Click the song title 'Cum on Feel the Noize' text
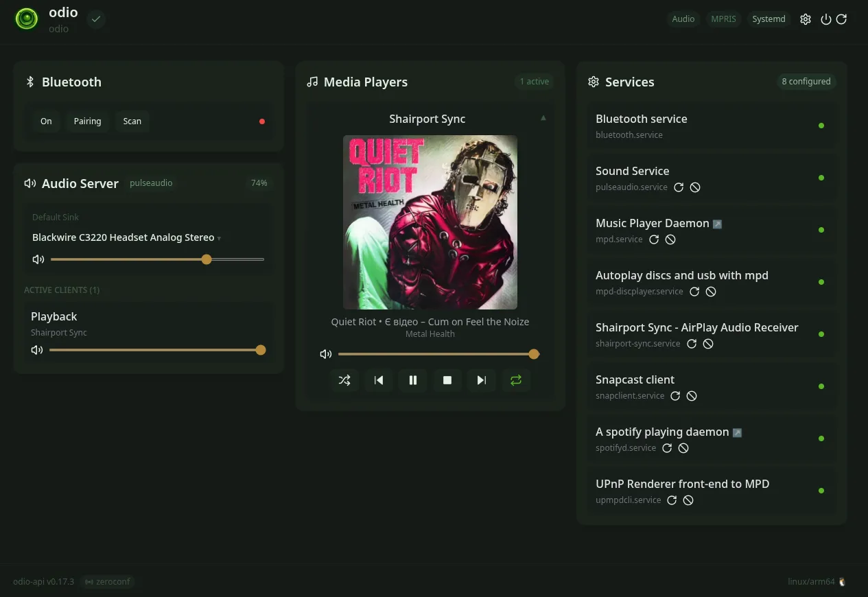Viewport: 868px width, 597px height. pyautogui.click(x=478, y=322)
